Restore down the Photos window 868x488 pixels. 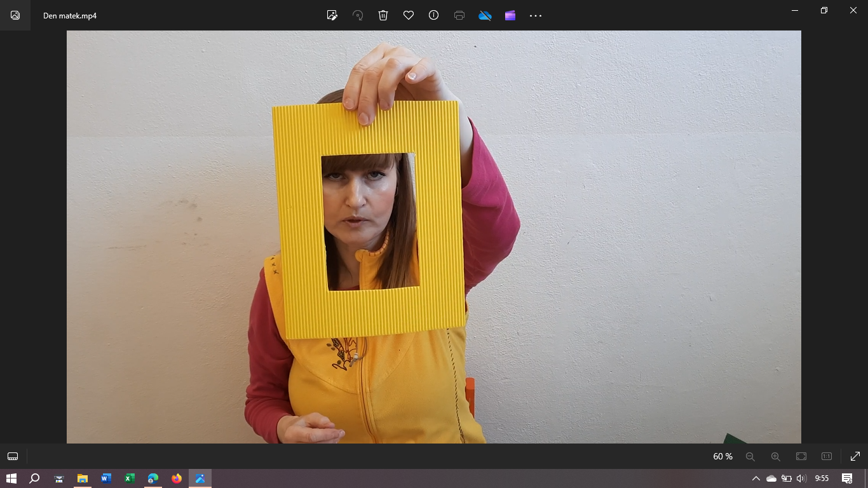(x=824, y=10)
